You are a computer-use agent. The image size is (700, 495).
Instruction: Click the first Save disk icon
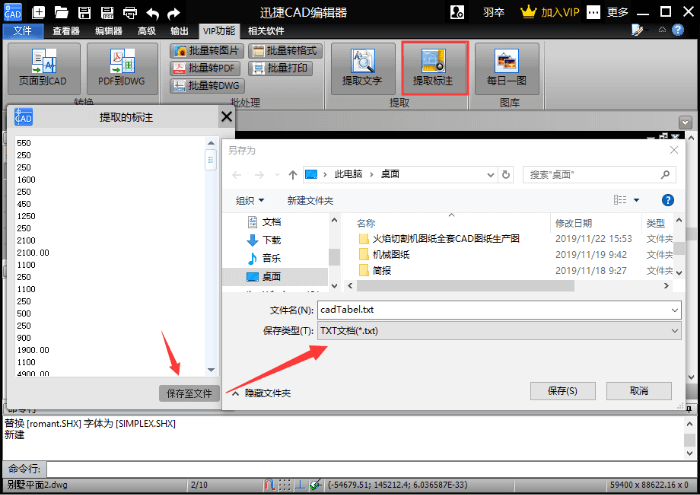pos(84,12)
